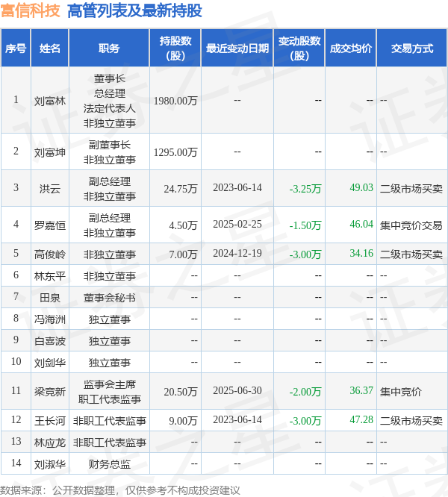Select the 序号 column header
The width and height of the screenshot is (448, 497).
pos(16,49)
